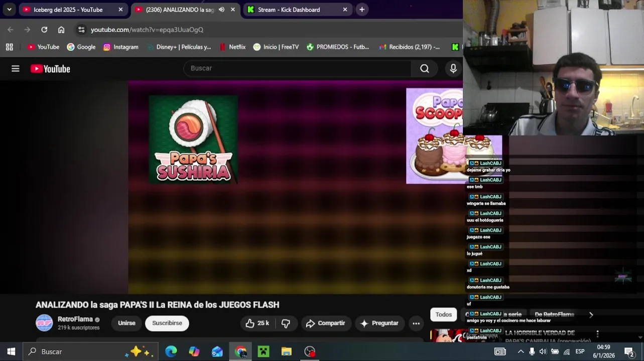Image resolution: width=644 pixels, height=361 pixels.
Task: Click the search magnifier button
Action: pos(425,69)
